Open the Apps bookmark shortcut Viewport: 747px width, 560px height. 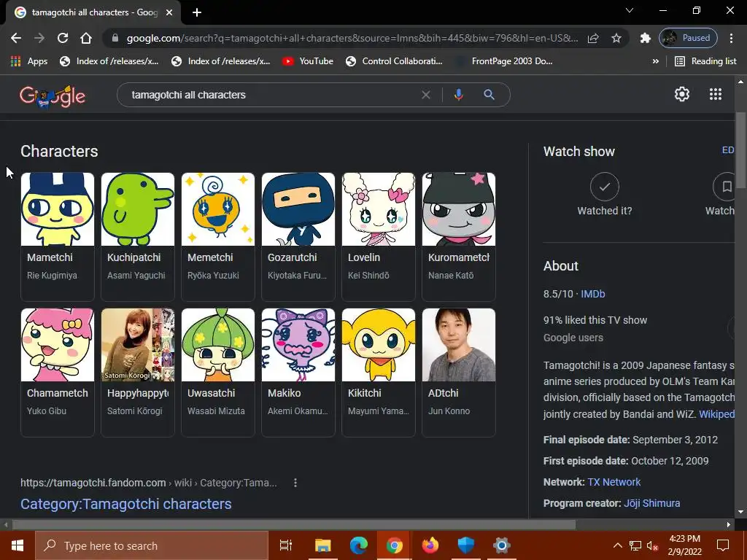click(29, 61)
